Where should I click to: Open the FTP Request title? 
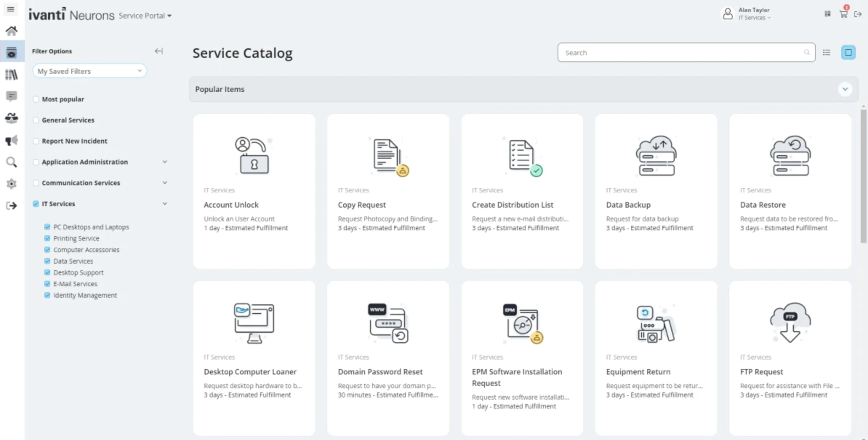coord(761,372)
